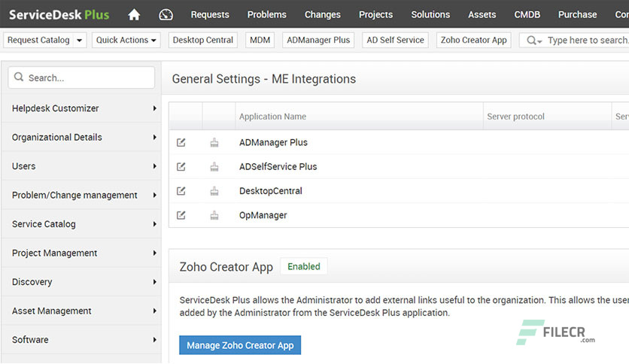
Task: Open the Quick Actions dropdown
Action: (126, 40)
